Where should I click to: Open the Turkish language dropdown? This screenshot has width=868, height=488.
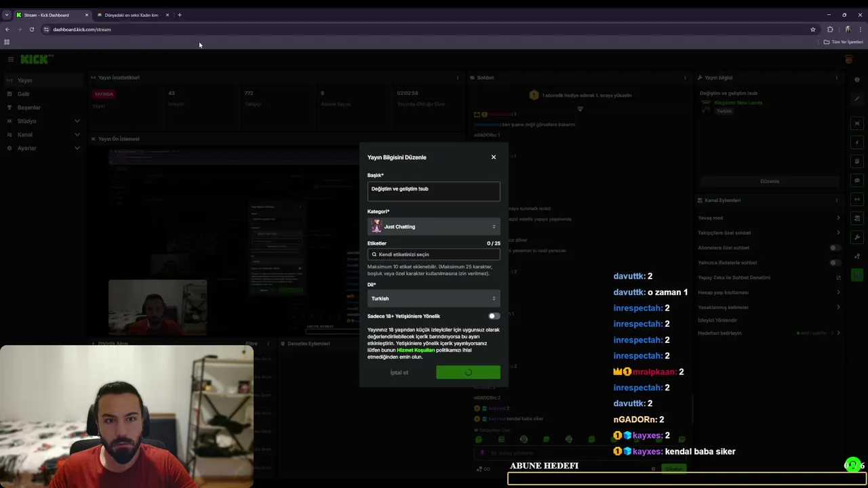pyautogui.click(x=433, y=298)
